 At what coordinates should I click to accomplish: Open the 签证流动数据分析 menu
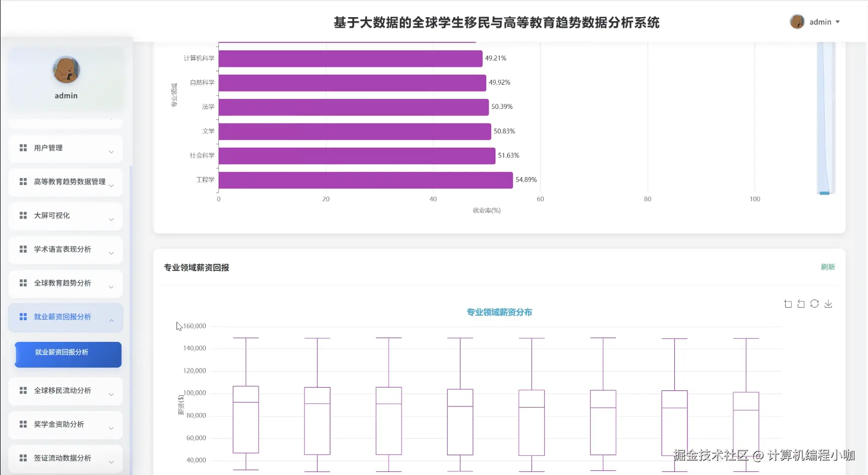(x=66, y=459)
